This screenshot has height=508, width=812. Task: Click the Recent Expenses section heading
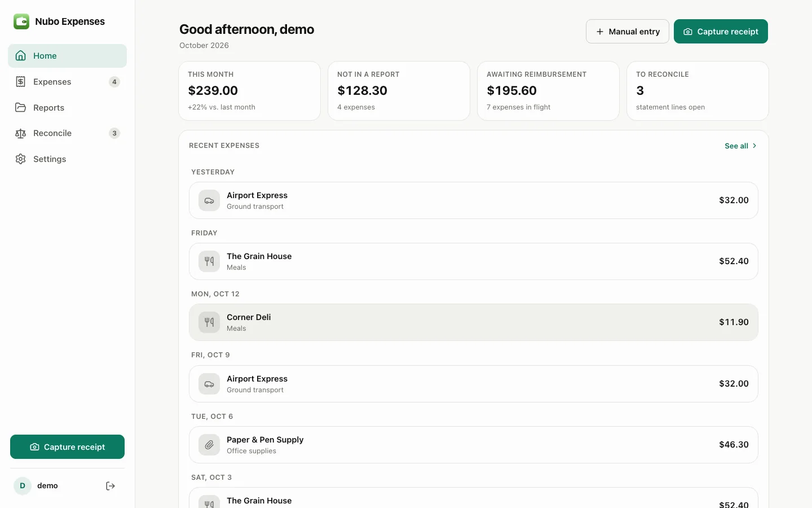[224, 146]
